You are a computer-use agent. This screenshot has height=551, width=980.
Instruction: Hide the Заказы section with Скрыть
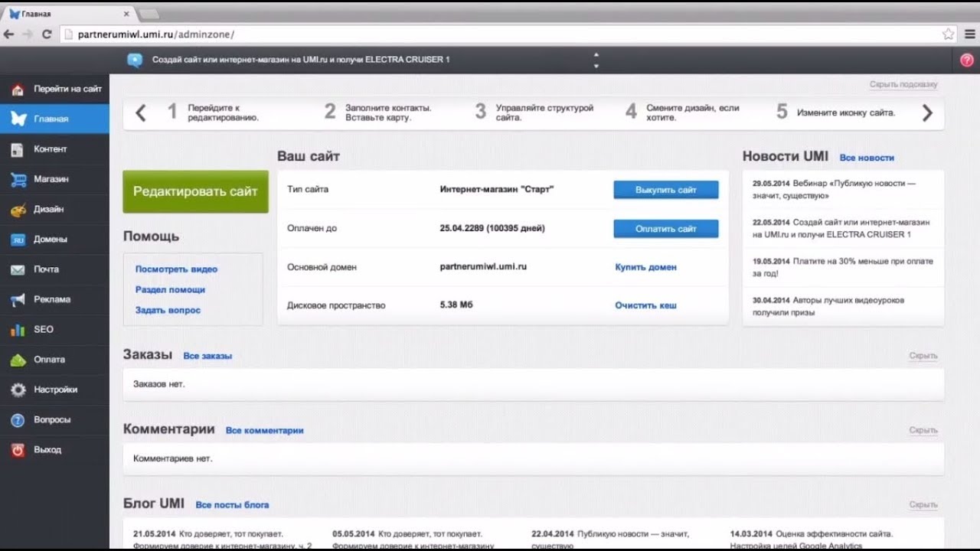(x=923, y=356)
